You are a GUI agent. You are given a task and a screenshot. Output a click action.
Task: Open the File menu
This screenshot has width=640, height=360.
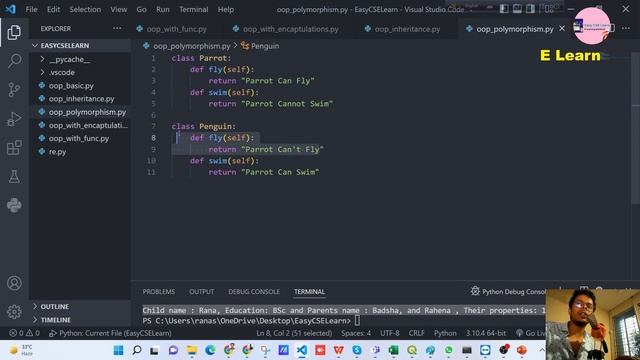coord(31,9)
